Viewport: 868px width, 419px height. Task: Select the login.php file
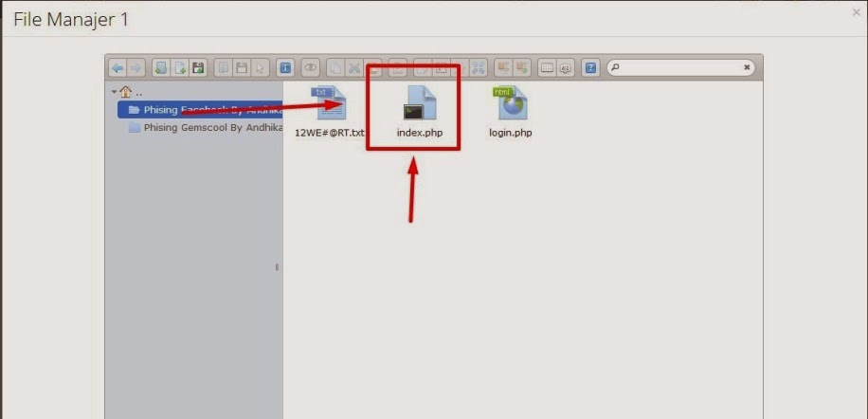[511, 113]
